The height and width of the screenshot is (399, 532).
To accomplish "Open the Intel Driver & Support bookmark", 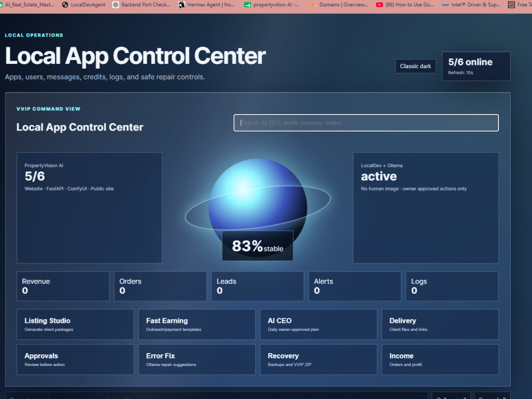I will pyautogui.click(x=471, y=5).
